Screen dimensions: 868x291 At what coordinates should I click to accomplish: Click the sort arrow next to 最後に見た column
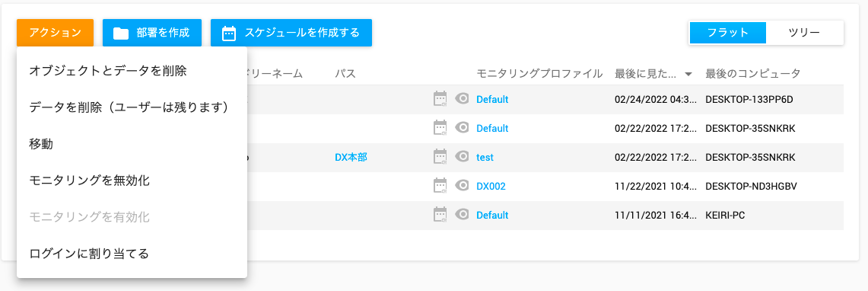688,74
